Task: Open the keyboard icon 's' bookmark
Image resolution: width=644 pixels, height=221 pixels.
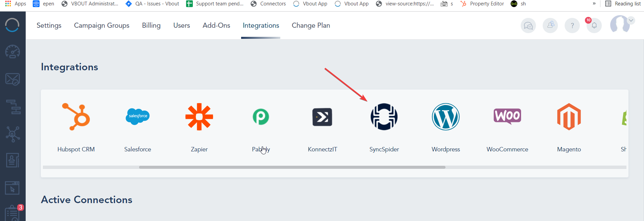Action: 447,4
